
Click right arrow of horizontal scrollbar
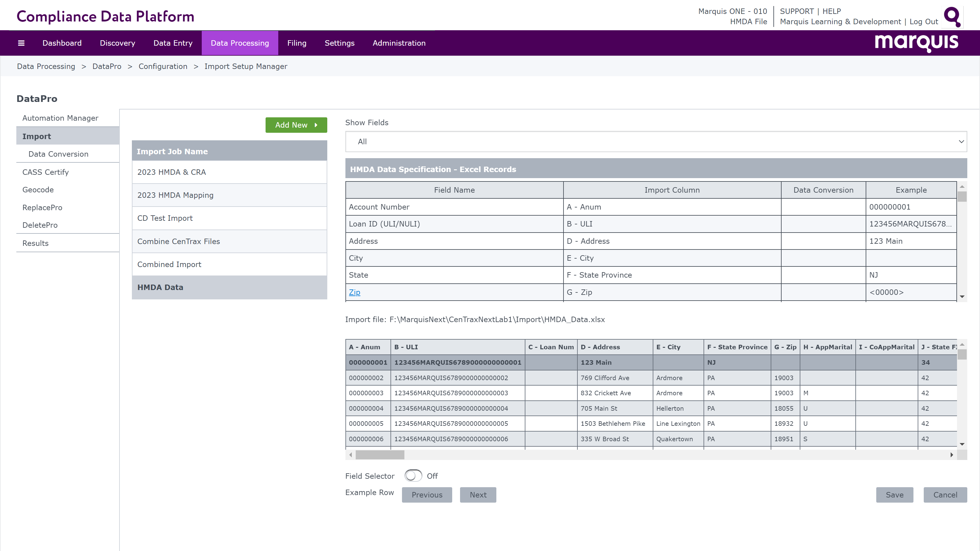point(952,455)
